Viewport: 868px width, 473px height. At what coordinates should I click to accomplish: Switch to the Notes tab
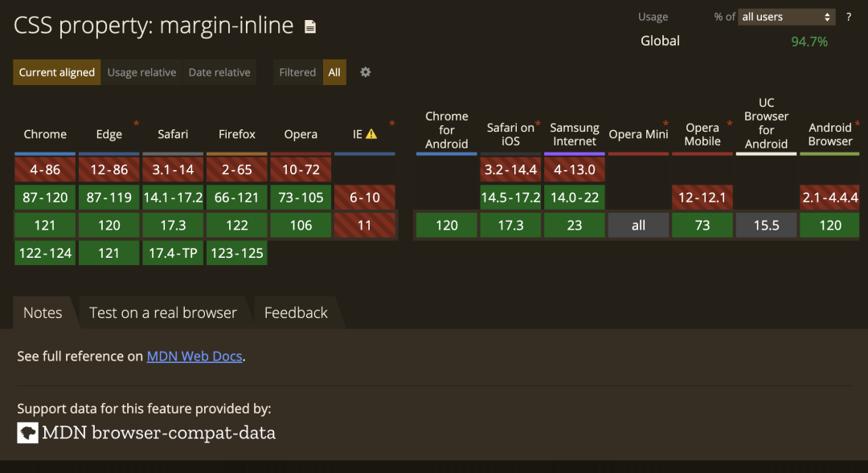click(x=43, y=312)
